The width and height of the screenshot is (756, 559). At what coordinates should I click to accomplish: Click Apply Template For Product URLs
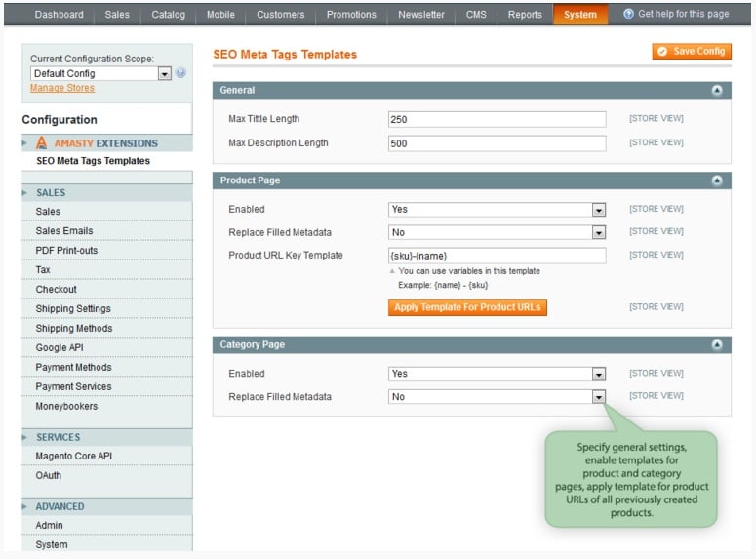tap(467, 307)
